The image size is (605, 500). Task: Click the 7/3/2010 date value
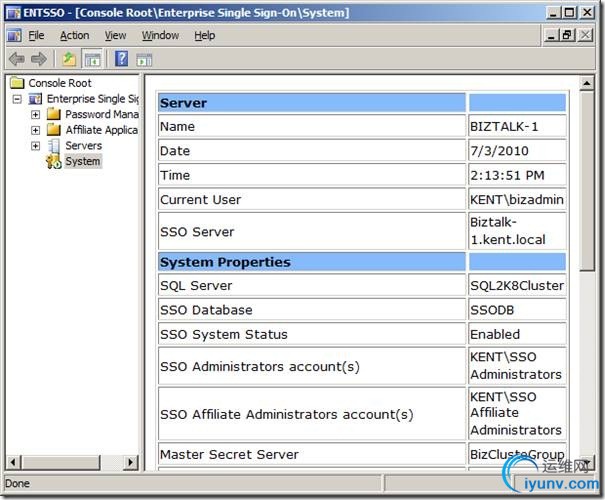pyautogui.click(x=499, y=151)
